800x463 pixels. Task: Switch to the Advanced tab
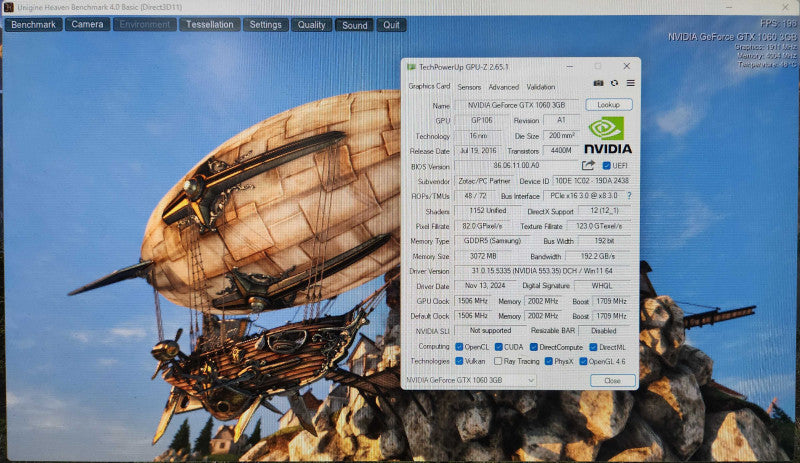(504, 87)
